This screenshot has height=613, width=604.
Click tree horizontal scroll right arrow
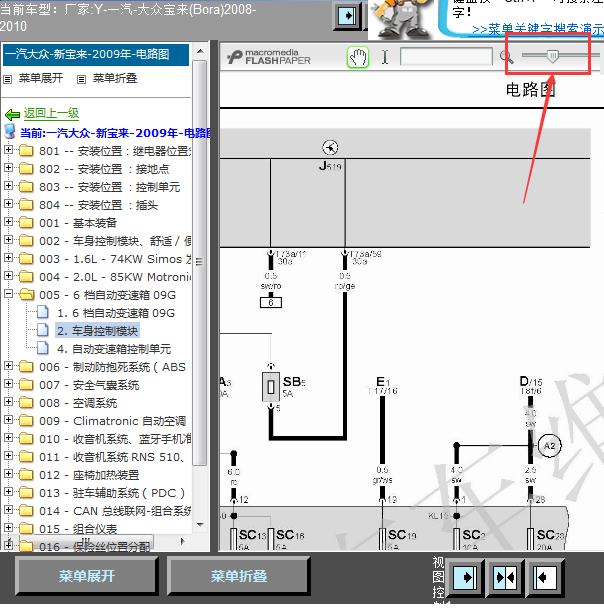[x=183, y=541]
